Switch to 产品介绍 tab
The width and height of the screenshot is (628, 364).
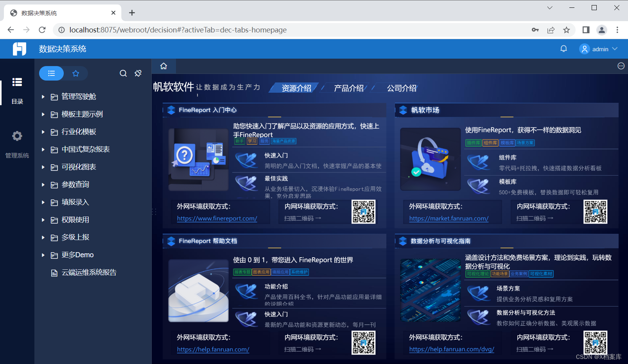tap(349, 88)
